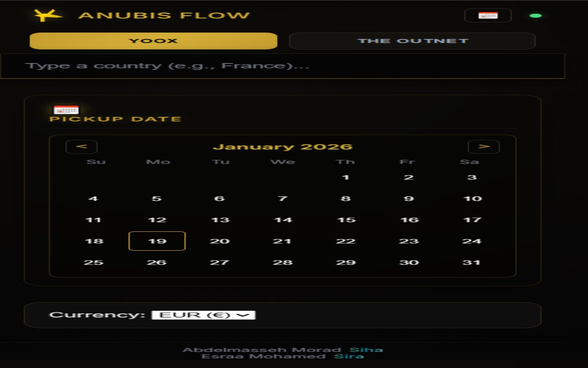Click the calendar icon above Pickup Date
588x368 pixels.
click(x=66, y=109)
